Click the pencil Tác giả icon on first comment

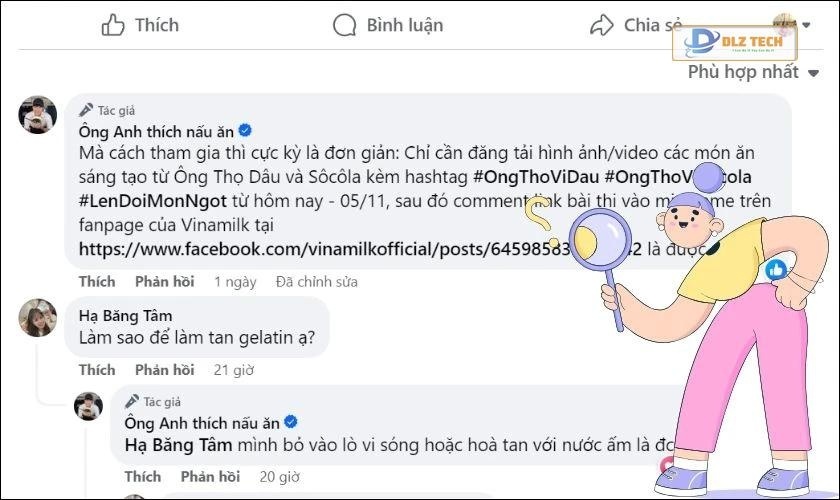coord(87,110)
